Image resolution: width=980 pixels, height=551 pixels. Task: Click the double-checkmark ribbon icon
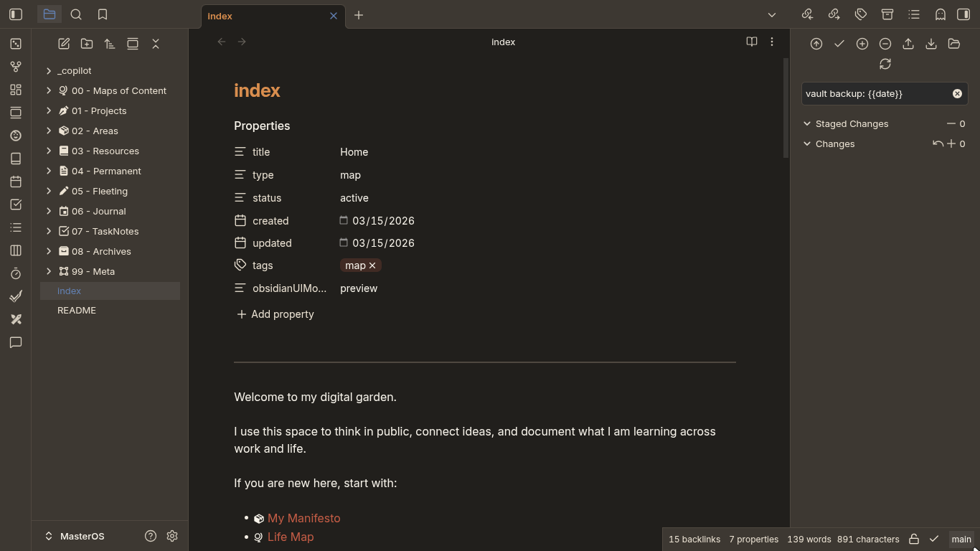click(x=16, y=296)
